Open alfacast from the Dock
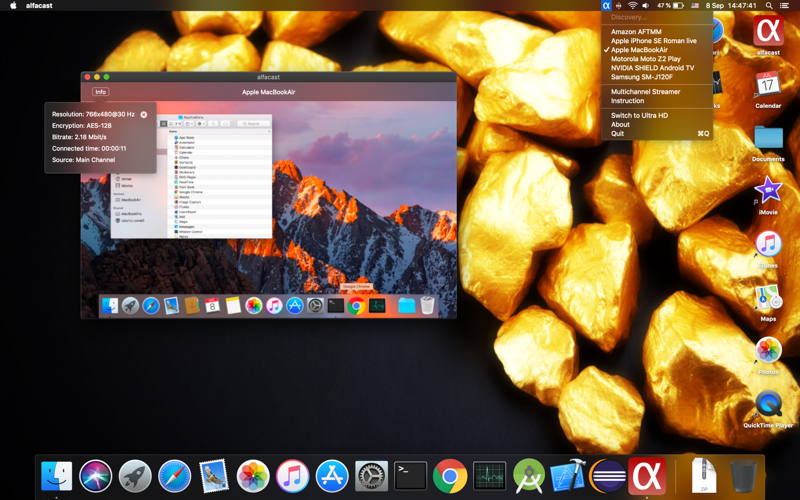Screen dimensions: 800x500 [647, 476]
